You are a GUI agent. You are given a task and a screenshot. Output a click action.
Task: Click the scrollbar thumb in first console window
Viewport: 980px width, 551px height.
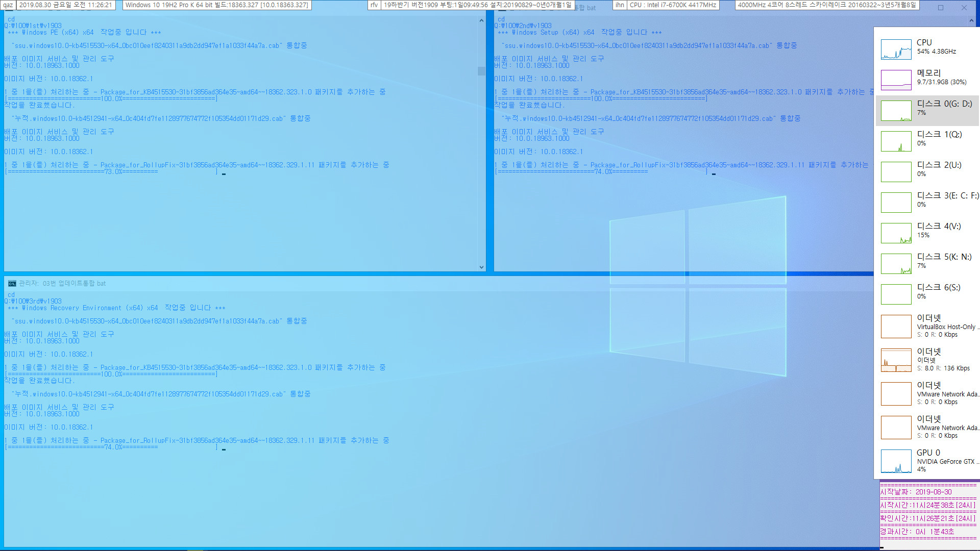481,71
